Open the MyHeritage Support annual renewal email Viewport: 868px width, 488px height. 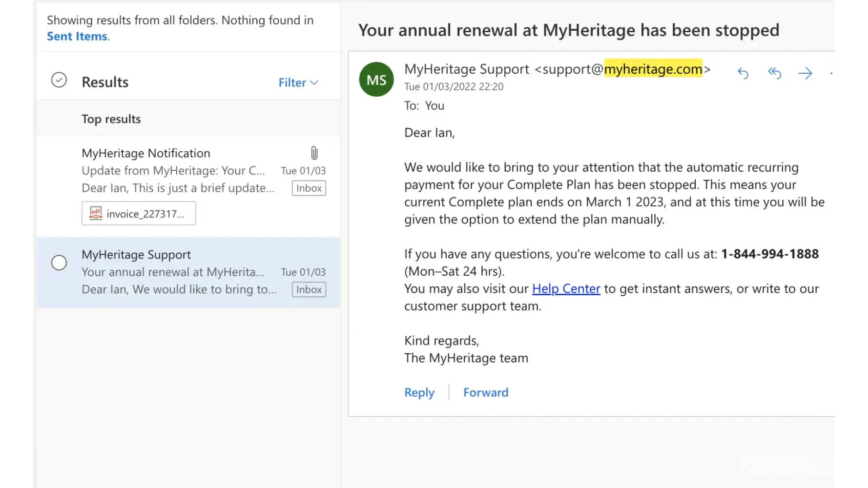(176, 272)
